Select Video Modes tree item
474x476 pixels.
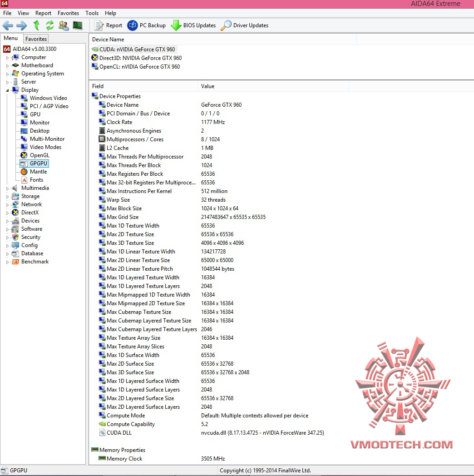[41, 147]
